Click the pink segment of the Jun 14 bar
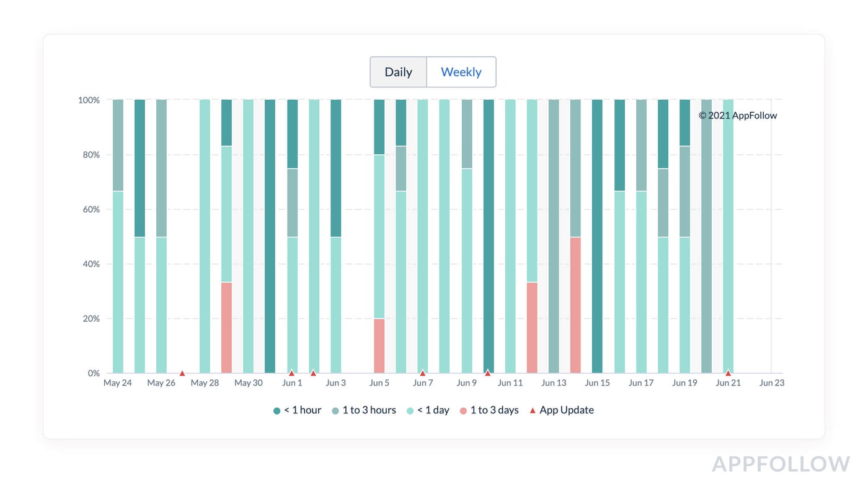868x489 pixels. (575, 305)
